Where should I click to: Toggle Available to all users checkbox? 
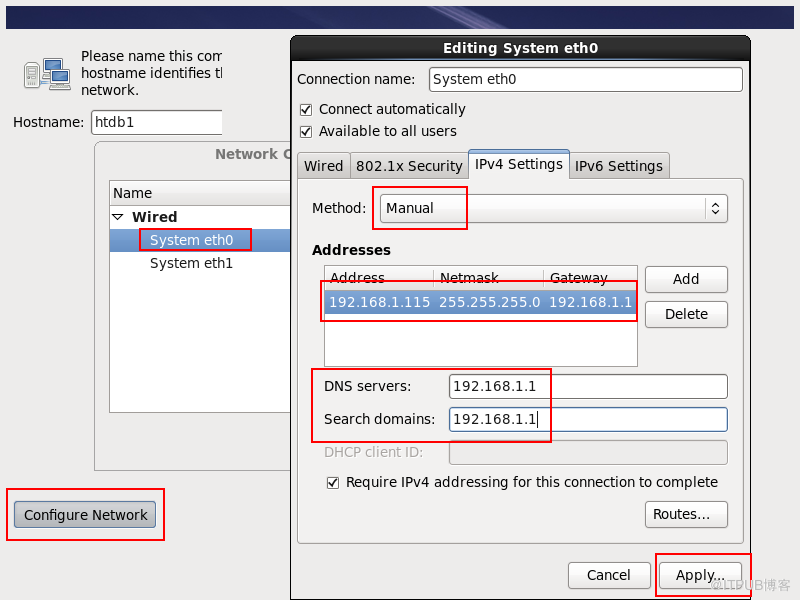tap(306, 131)
